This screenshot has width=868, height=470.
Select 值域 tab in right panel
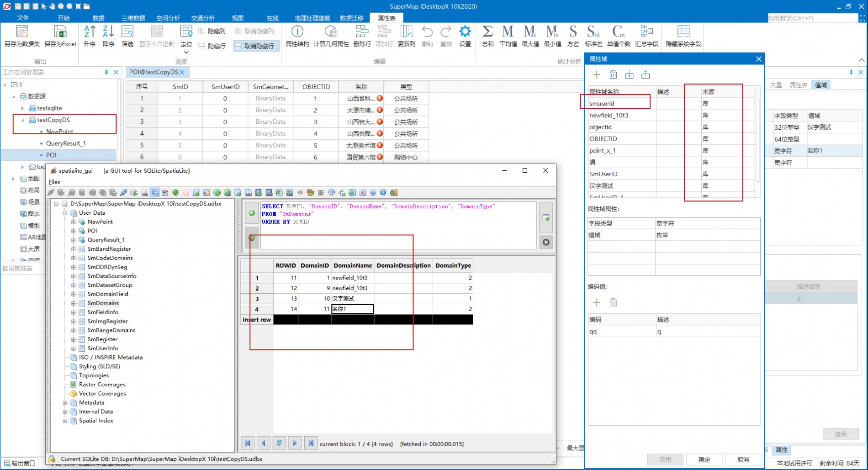(821, 85)
